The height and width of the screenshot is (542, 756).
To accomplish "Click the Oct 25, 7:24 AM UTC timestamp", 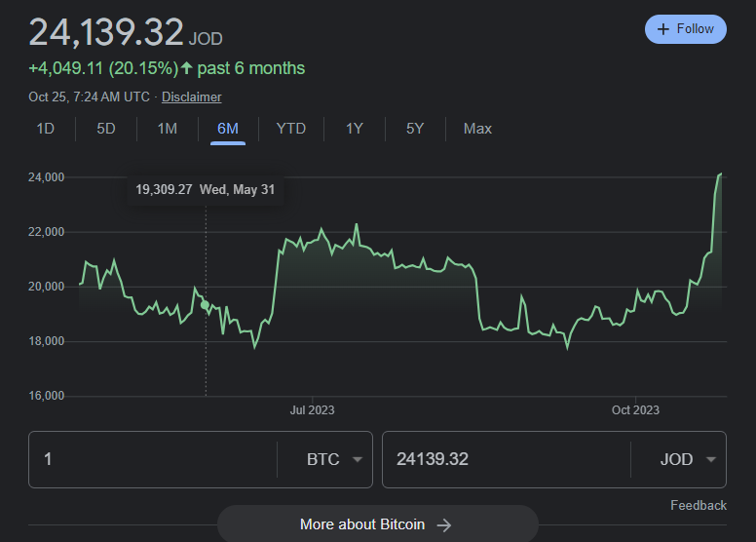I will pos(90,97).
